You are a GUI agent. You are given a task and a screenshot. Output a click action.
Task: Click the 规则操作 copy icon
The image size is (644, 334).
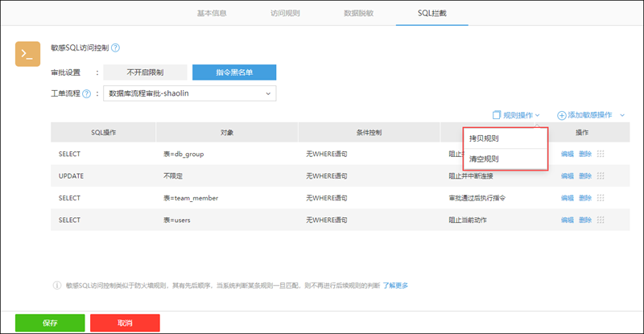(496, 115)
